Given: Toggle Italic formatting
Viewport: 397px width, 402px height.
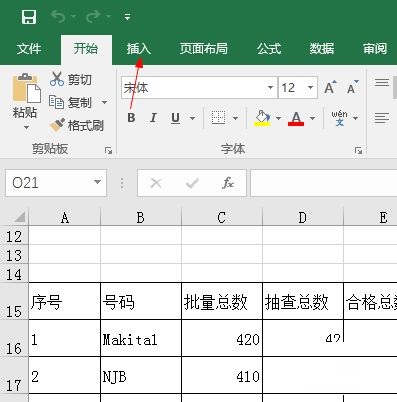Looking at the screenshot, I should 153,118.
